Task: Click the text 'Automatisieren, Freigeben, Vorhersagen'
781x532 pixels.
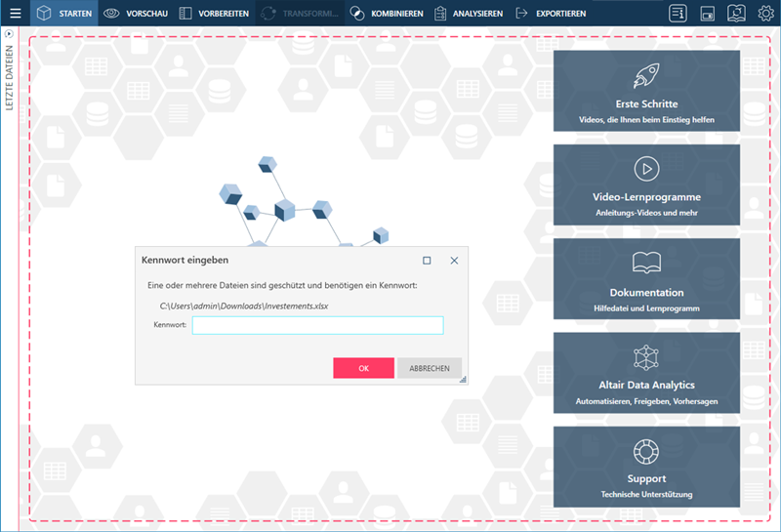Action: coord(646,401)
